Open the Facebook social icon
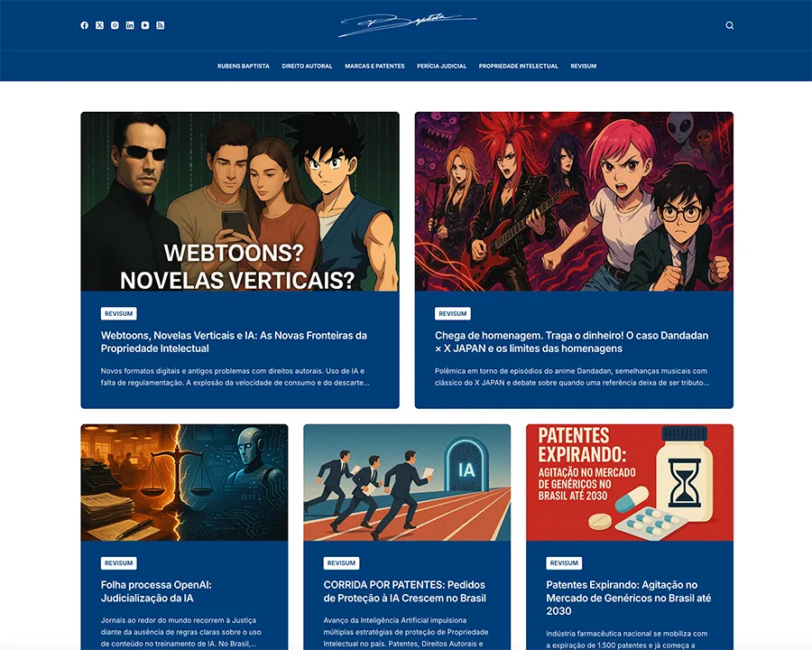 click(x=85, y=25)
